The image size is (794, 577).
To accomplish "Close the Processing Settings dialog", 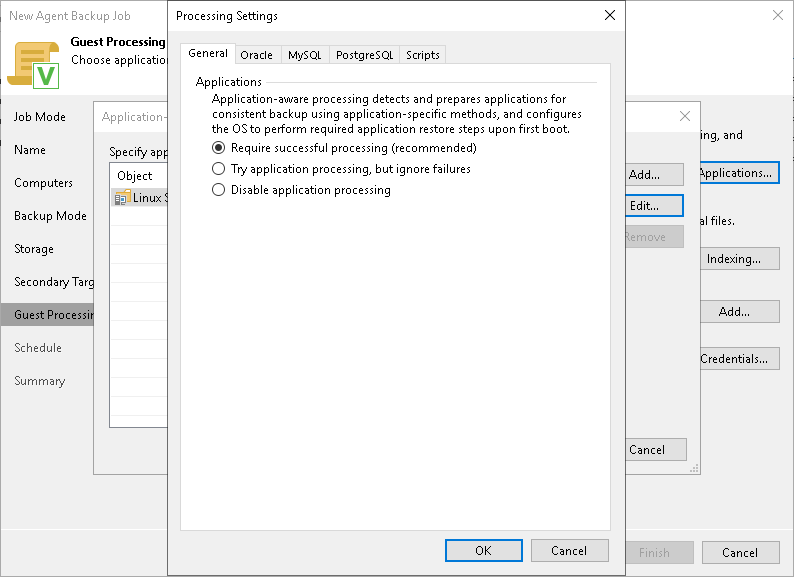I will (x=610, y=15).
